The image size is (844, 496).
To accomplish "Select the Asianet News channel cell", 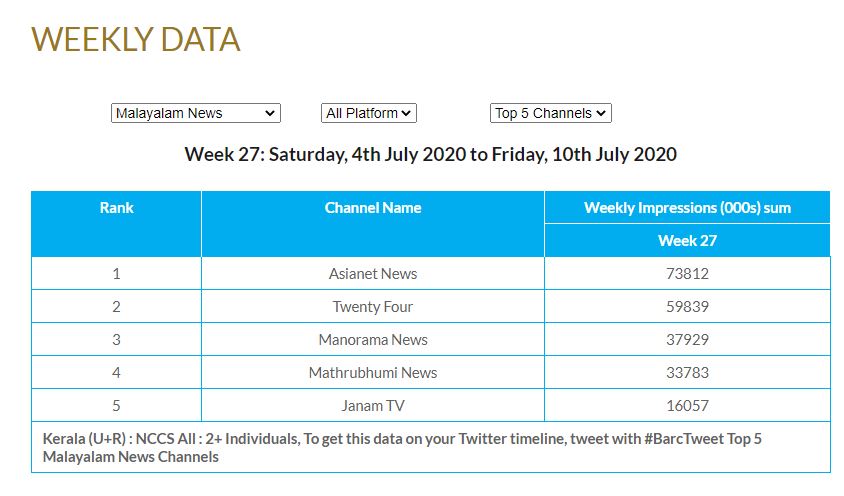I will pos(372,274).
